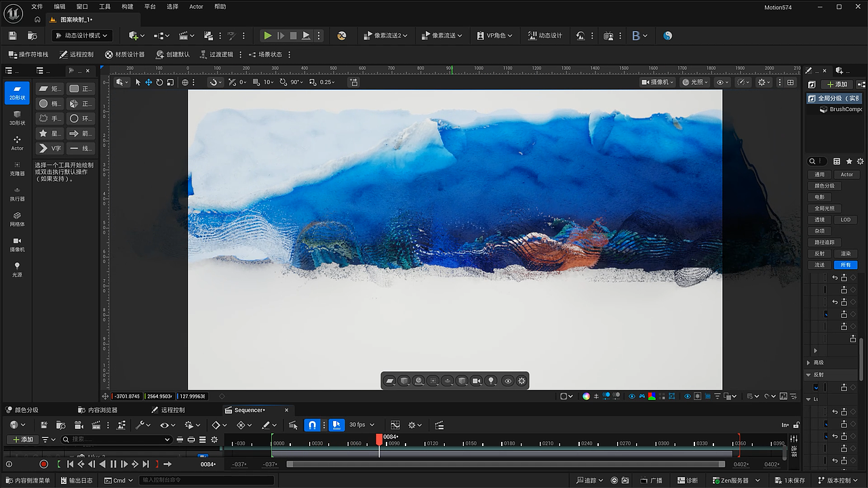Choose the ellipse 椭 shape tool
The image size is (868, 488).
(50, 104)
